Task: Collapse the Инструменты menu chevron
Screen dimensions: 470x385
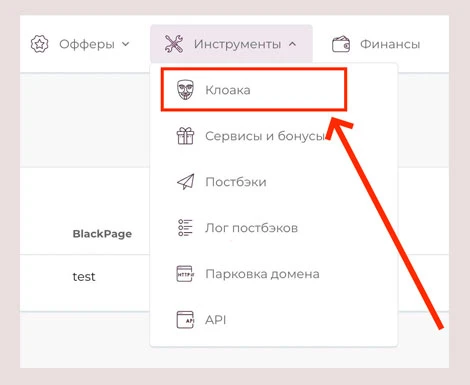Action: [292, 44]
